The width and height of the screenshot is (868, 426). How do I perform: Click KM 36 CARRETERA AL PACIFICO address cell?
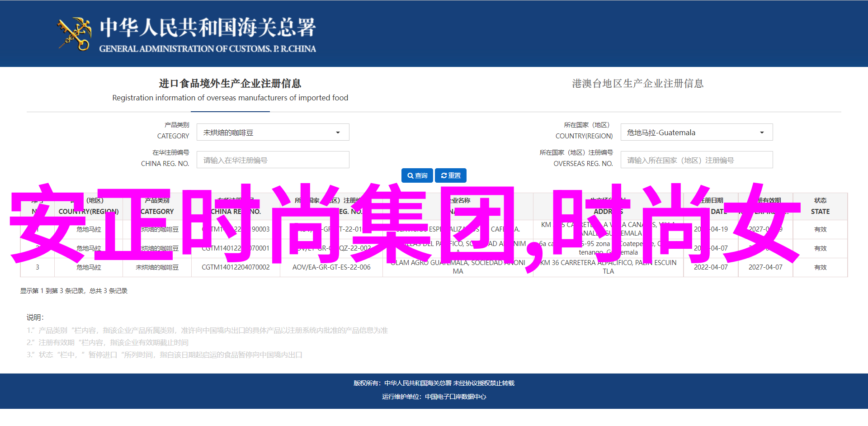[x=609, y=267]
